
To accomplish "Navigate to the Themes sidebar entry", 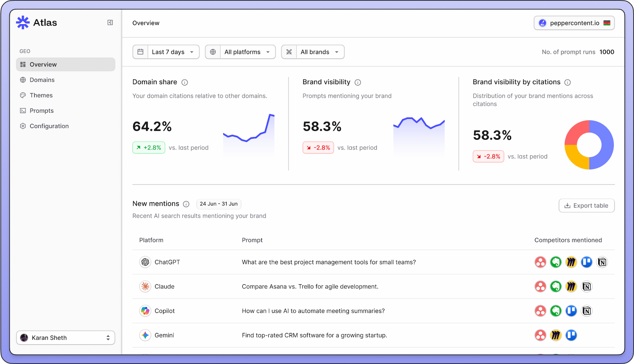I will 41,95.
